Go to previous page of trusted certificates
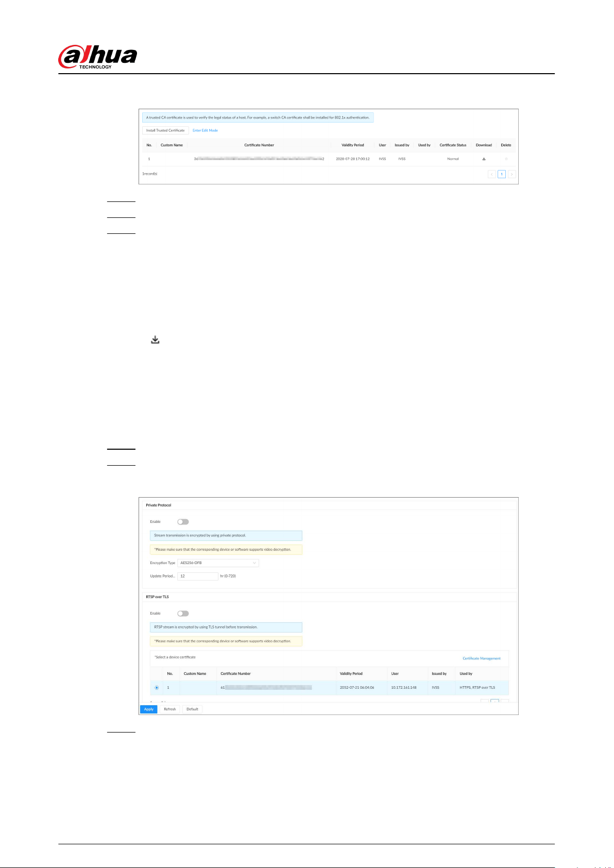The height and width of the screenshot is (868, 614). coord(491,174)
